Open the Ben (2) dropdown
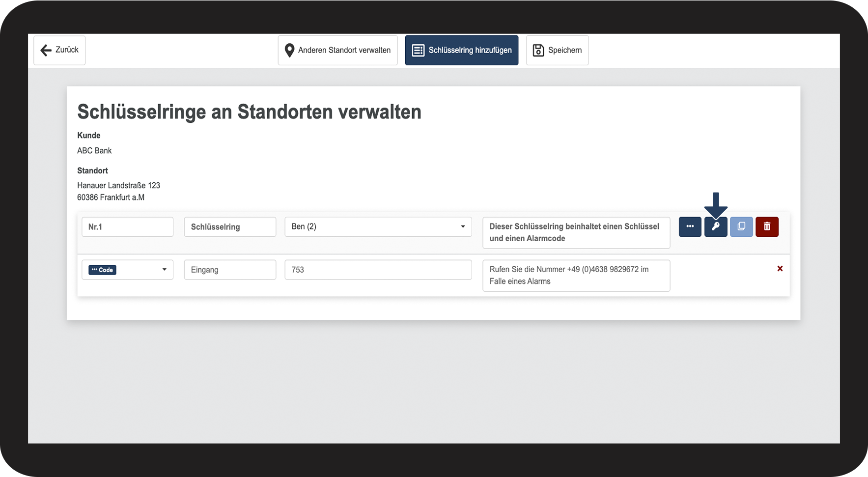Screen dimensions: 868x477 coord(378,227)
